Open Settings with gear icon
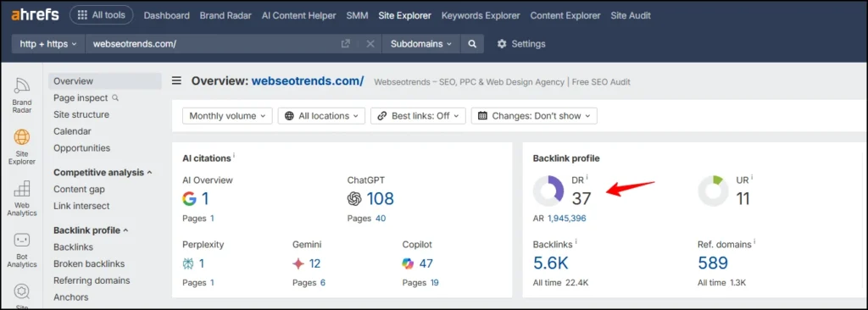868x310 pixels. pos(521,44)
